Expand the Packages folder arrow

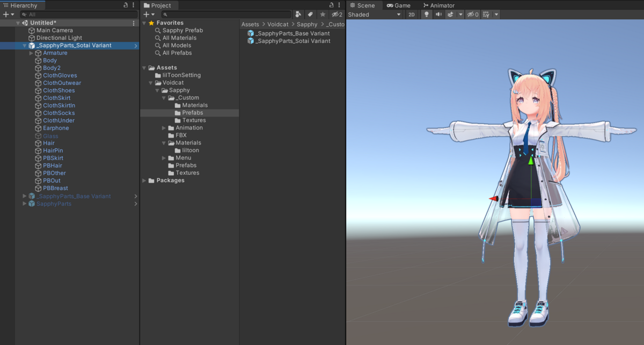click(144, 181)
